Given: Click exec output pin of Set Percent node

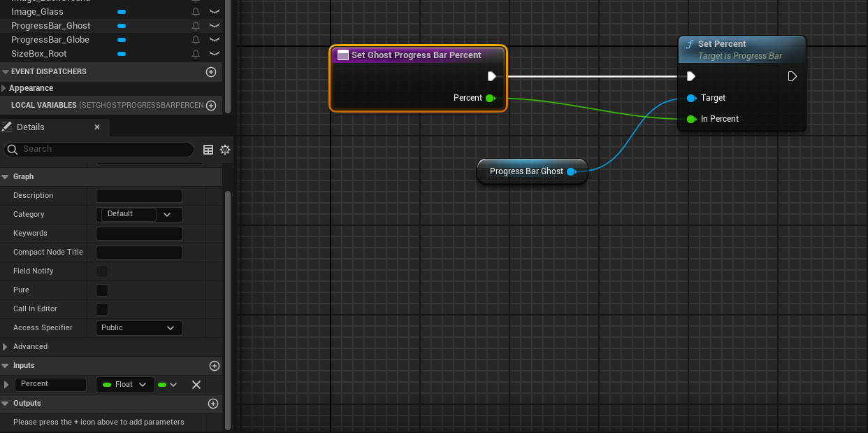Looking at the screenshot, I should 793,76.
